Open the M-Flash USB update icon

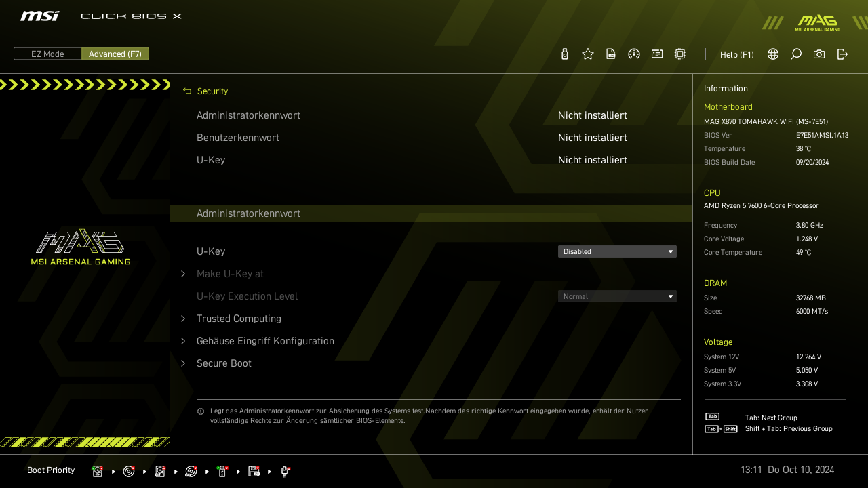coord(564,54)
